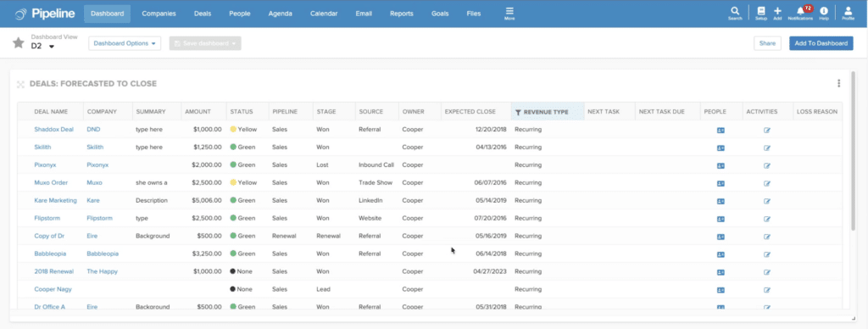This screenshot has height=329, width=868.
Task: Open the Notifications bell
Action: (800, 14)
